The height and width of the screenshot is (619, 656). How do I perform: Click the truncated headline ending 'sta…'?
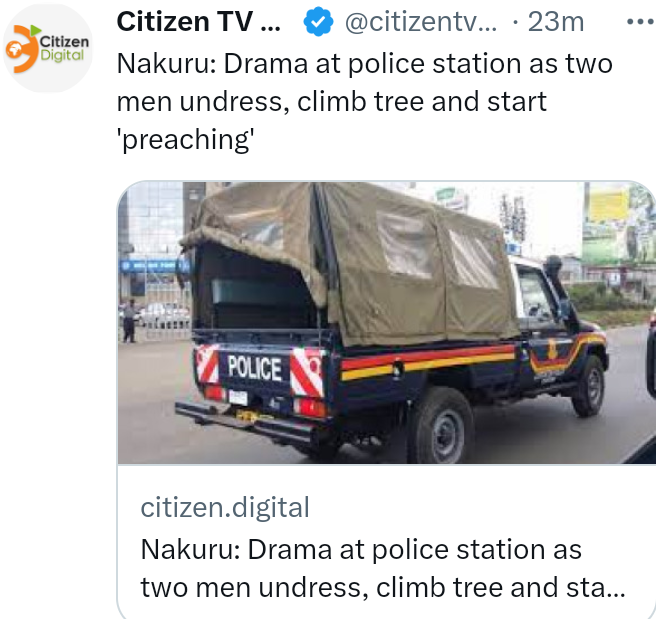(x=382, y=587)
